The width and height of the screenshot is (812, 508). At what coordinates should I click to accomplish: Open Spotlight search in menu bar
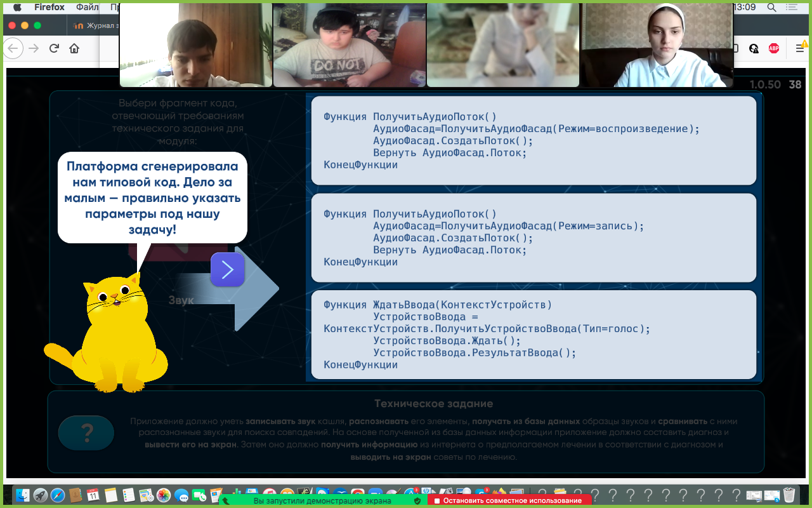click(771, 8)
